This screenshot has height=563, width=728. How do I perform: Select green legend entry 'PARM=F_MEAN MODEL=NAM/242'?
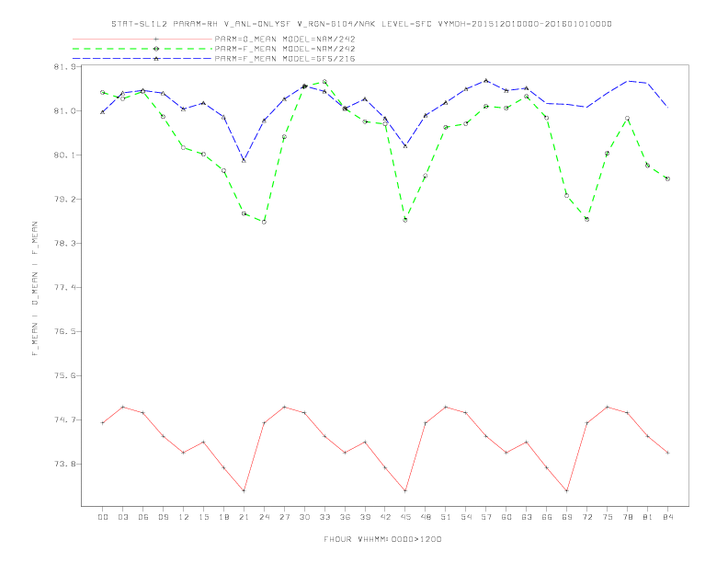coord(285,49)
